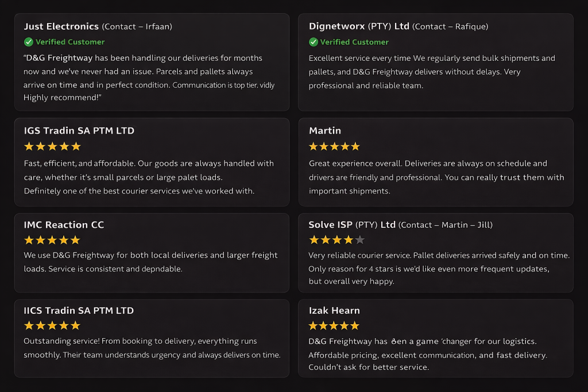Select the first star under IMC Reaction CC
588x392 pixels.
[x=29, y=240]
